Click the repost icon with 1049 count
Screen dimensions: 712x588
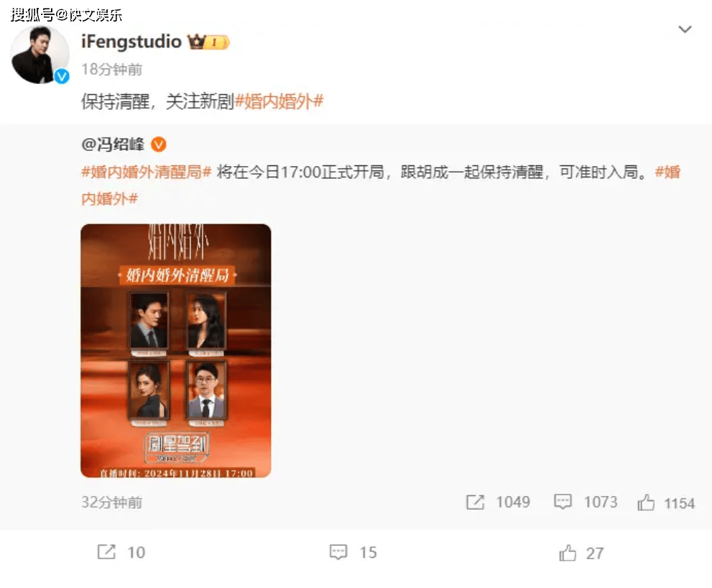pyautogui.click(x=476, y=502)
